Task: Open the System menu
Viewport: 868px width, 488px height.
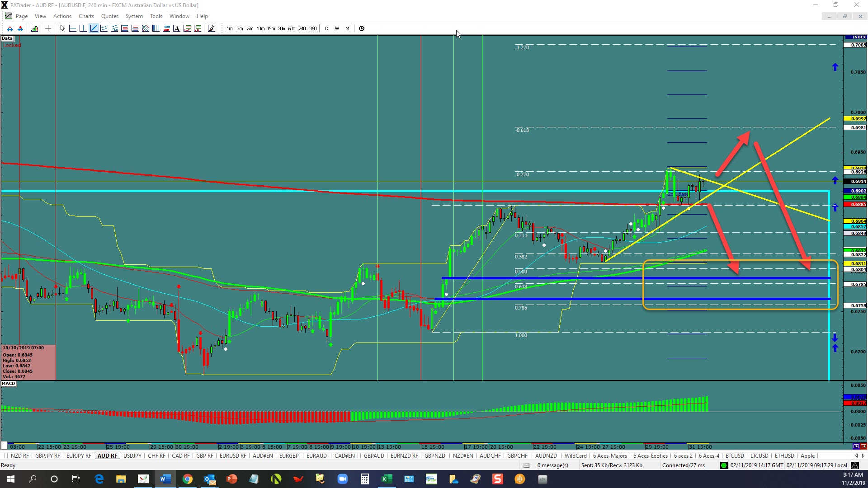Action: pos(134,16)
